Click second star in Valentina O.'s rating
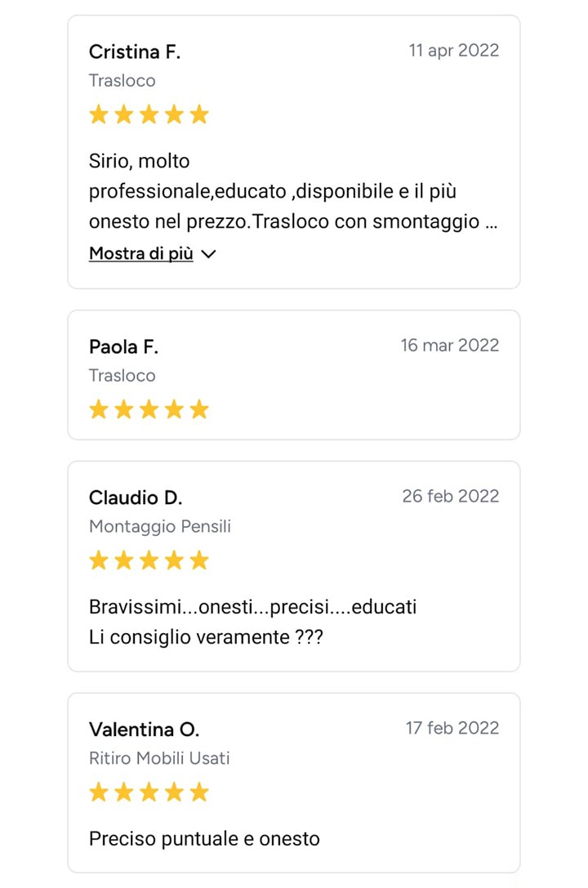Screen dimensions: 588x888 (x=124, y=792)
